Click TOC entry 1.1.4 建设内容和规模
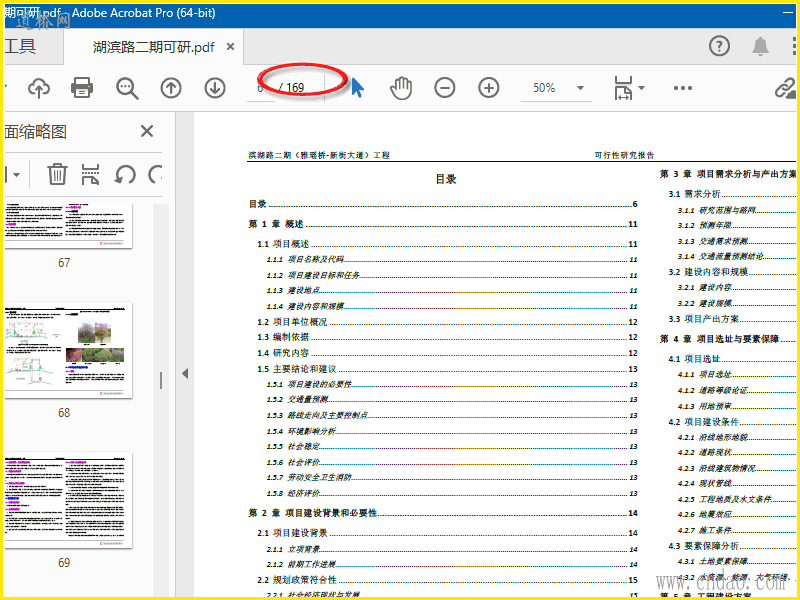The height and width of the screenshot is (600, 800). (452, 307)
